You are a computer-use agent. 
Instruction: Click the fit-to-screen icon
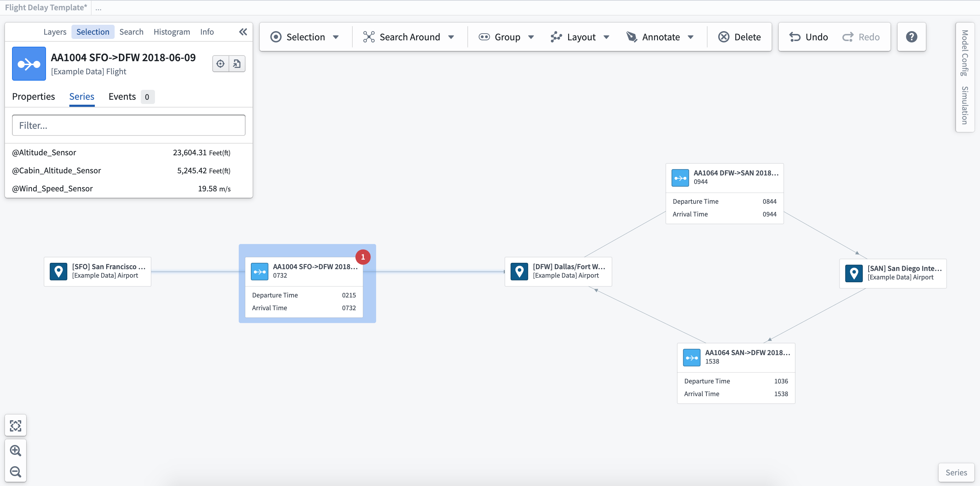click(16, 426)
